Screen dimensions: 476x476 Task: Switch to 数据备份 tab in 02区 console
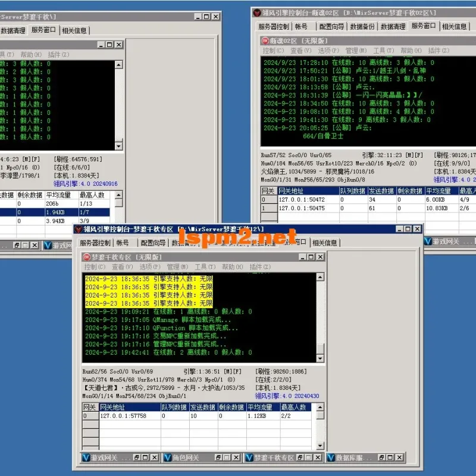362,27
